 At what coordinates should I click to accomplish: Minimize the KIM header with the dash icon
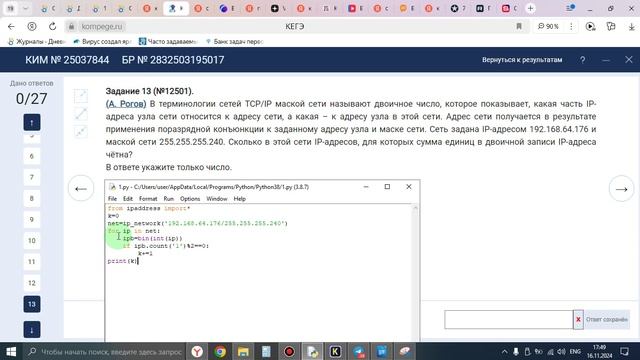click(606, 60)
